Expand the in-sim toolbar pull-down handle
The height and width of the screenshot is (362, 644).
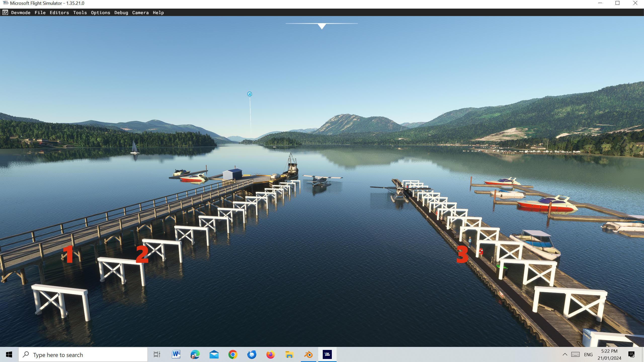322,26
